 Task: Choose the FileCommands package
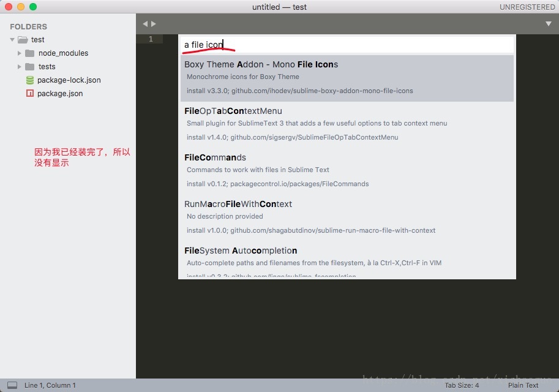pos(347,171)
